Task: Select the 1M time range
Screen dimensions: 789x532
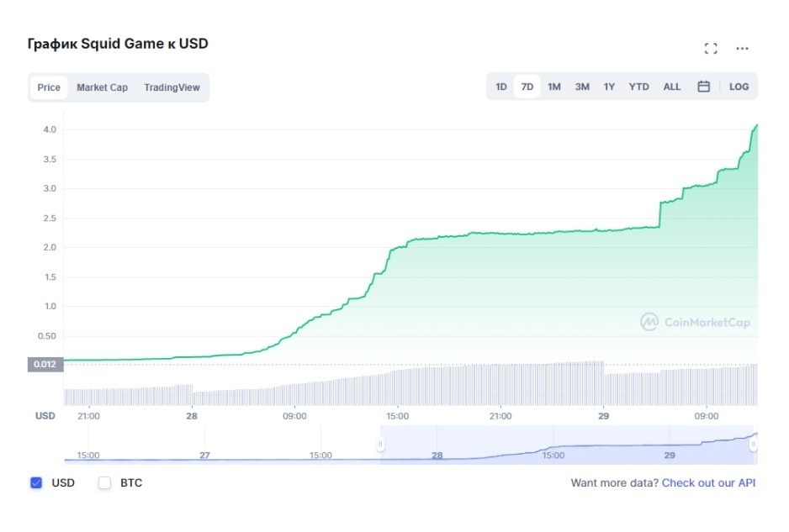Action: pyautogui.click(x=554, y=87)
